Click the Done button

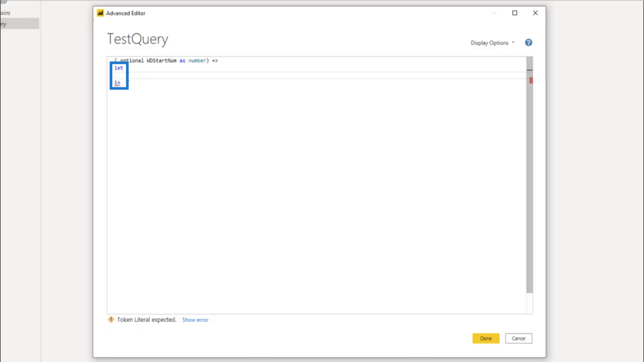(x=486, y=338)
